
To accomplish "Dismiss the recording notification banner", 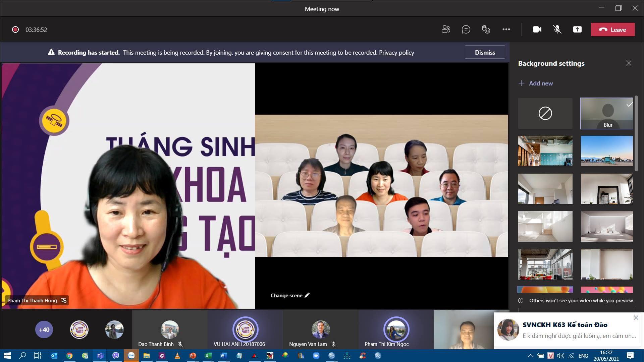I will [x=485, y=53].
